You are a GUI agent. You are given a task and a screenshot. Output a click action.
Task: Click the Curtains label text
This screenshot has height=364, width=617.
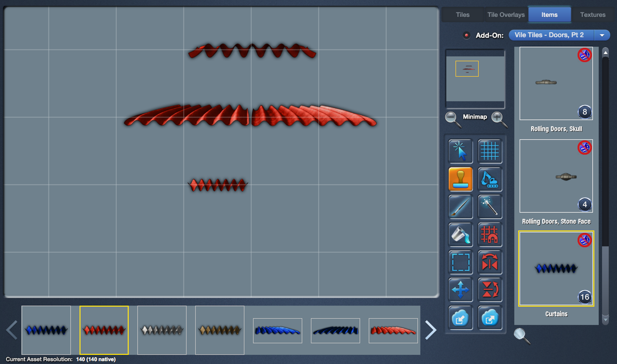(x=556, y=314)
